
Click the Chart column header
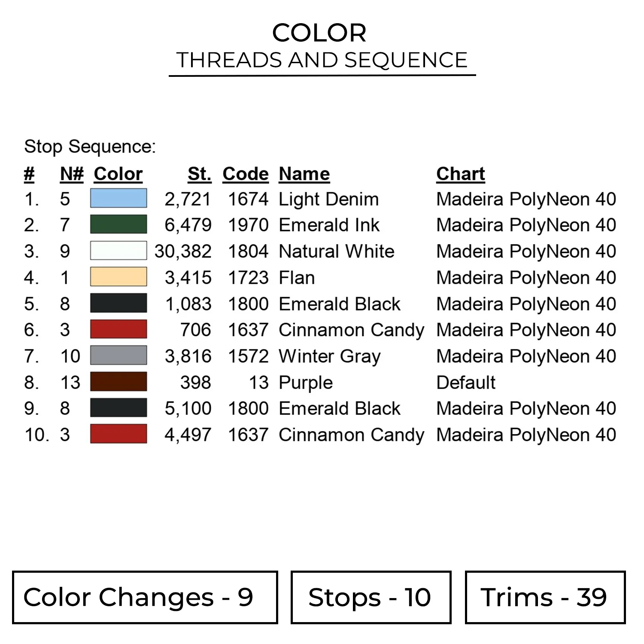tap(460, 174)
